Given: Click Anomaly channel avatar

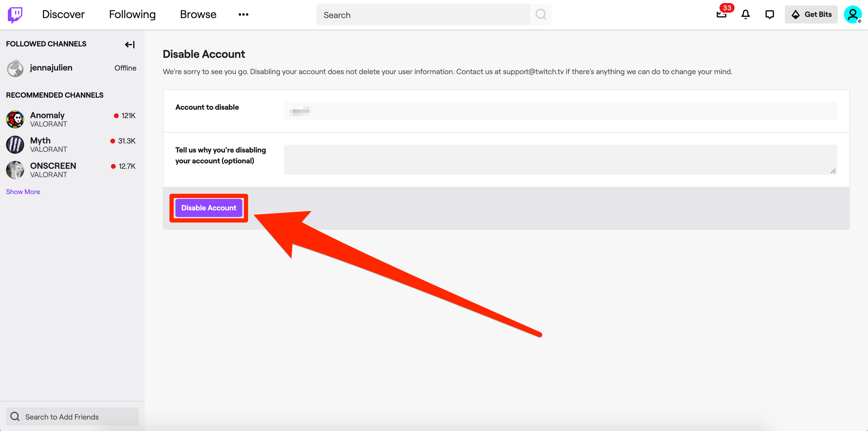Looking at the screenshot, I should 15,119.
